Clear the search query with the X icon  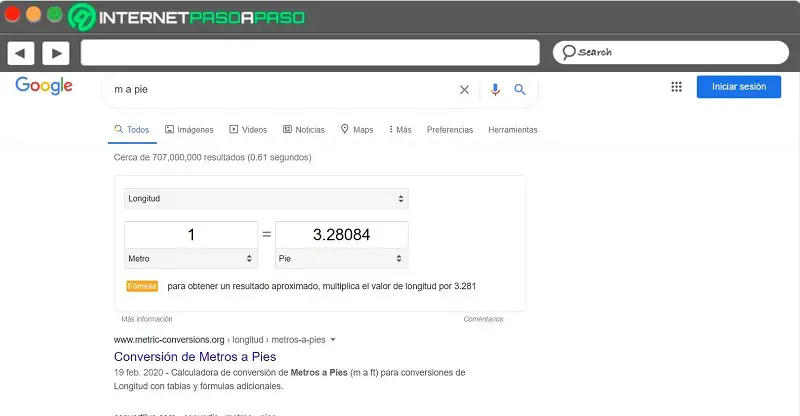[464, 90]
